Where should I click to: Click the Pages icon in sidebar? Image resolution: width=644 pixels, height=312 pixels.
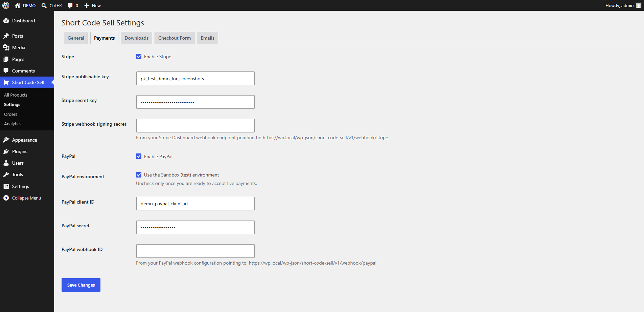[6, 59]
